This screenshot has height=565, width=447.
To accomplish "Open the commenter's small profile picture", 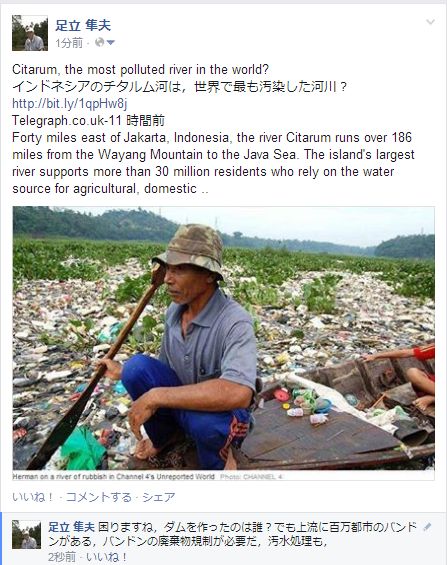I will [x=26, y=534].
